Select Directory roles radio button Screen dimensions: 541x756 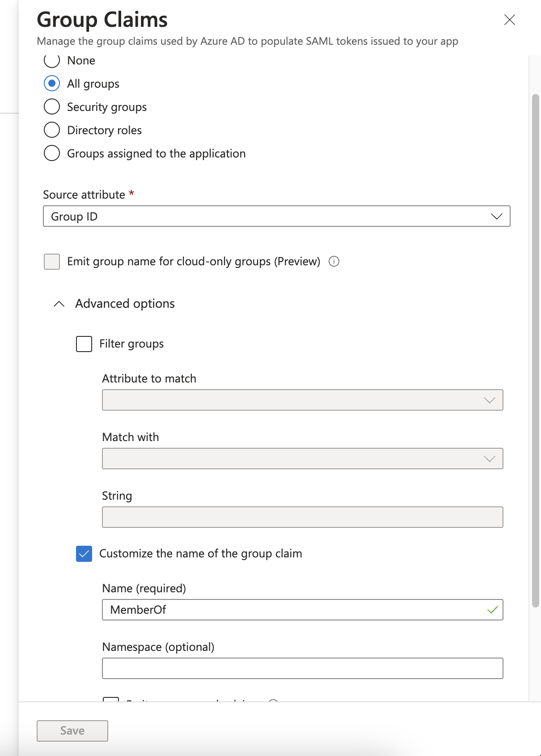point(52,130)
